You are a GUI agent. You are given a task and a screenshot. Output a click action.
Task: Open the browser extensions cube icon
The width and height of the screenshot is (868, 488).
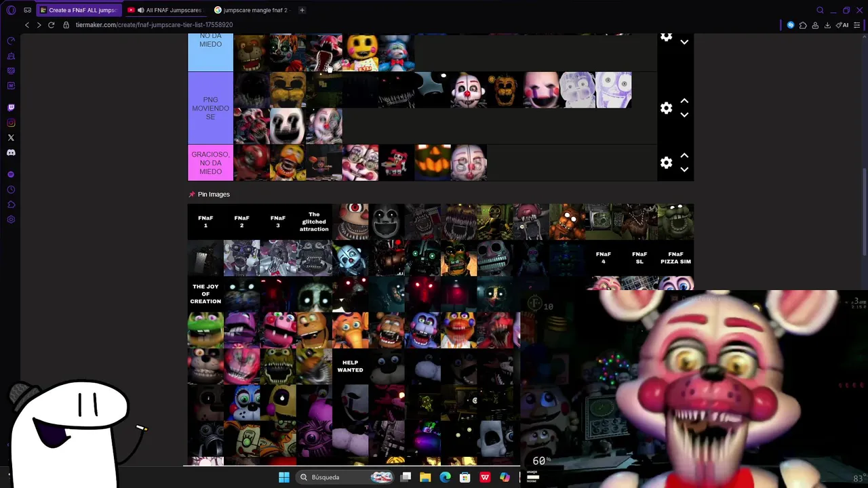coord(803,25)
